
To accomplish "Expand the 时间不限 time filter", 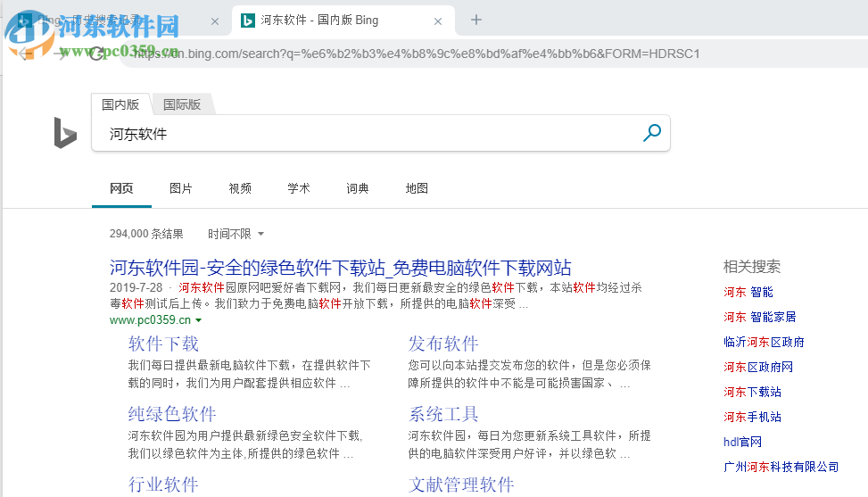I will (x=236, y=234).
